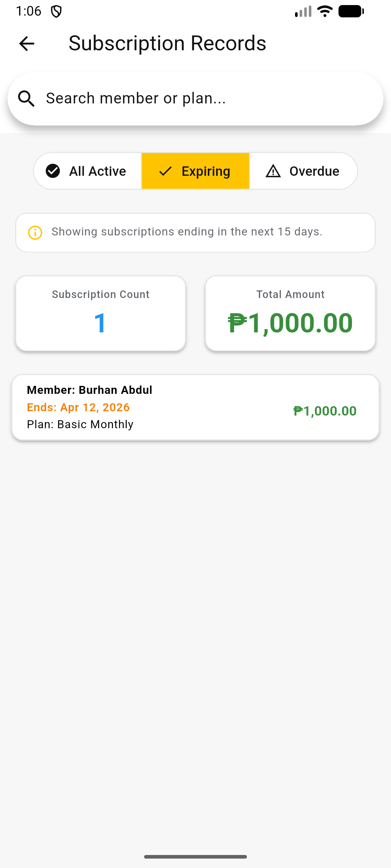This screenshot has height=868, width=391.
Task: Tap the Expiring checkmark icon
Action: point(165,171)
